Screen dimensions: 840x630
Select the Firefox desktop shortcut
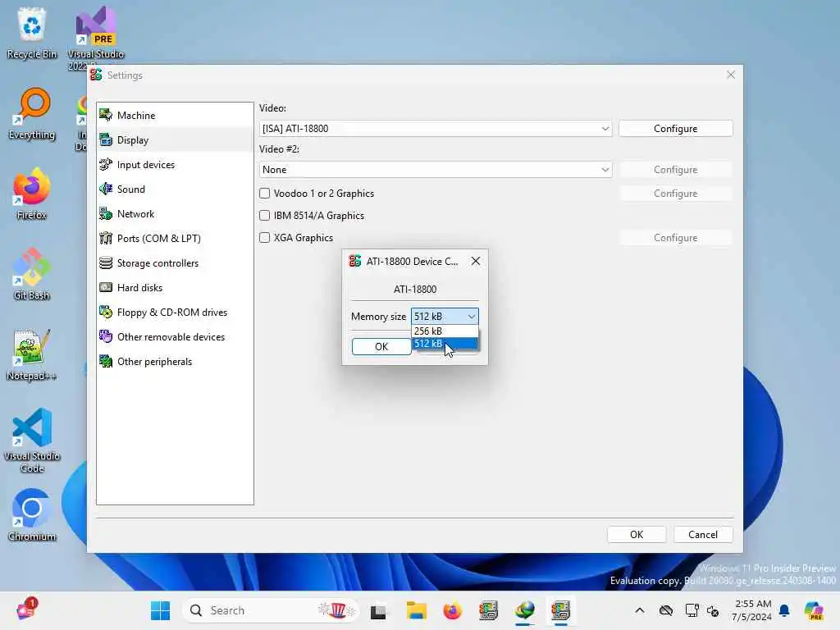pyautogui.click(x=32, y=194)
